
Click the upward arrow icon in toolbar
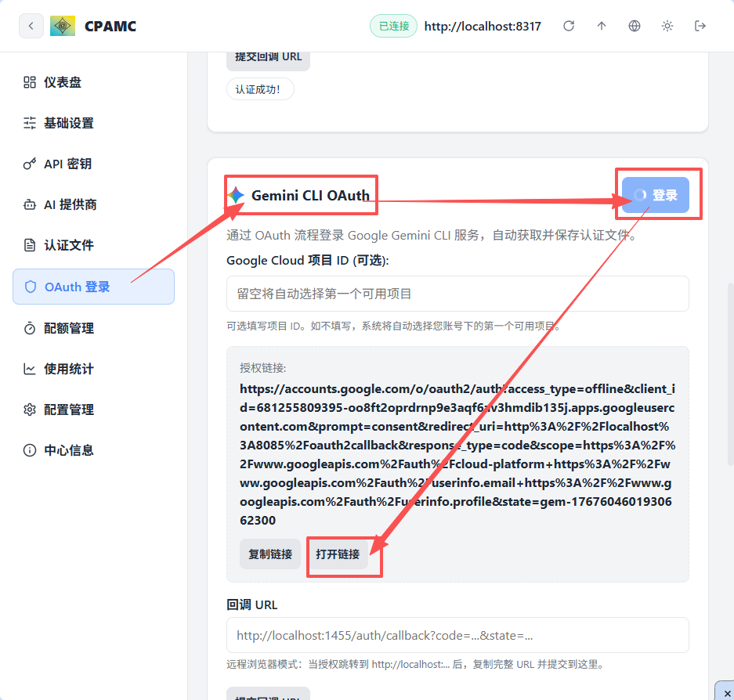pyautogui.click(x=601, y=25)
